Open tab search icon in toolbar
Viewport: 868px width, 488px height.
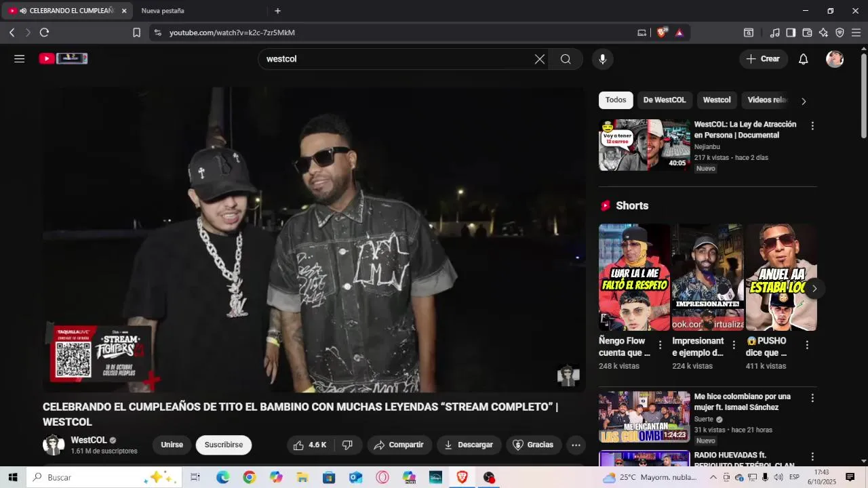click(749, 33)
